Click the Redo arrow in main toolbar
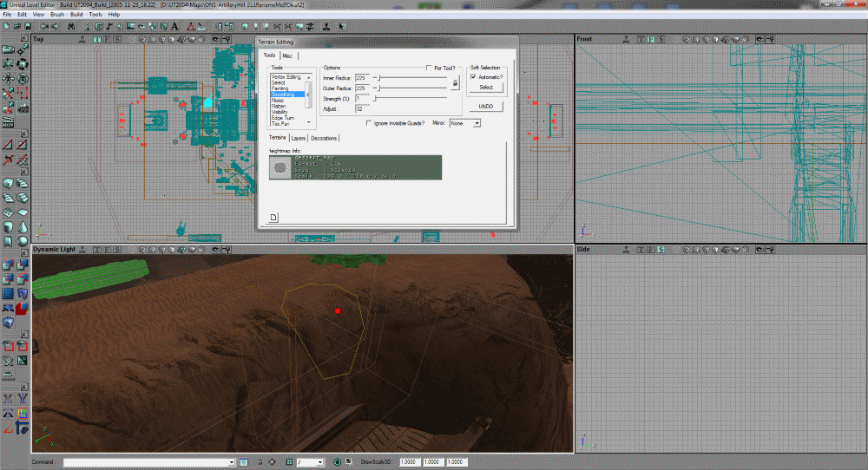The height and width of the screenshot is (470, 868). [54, 27]
